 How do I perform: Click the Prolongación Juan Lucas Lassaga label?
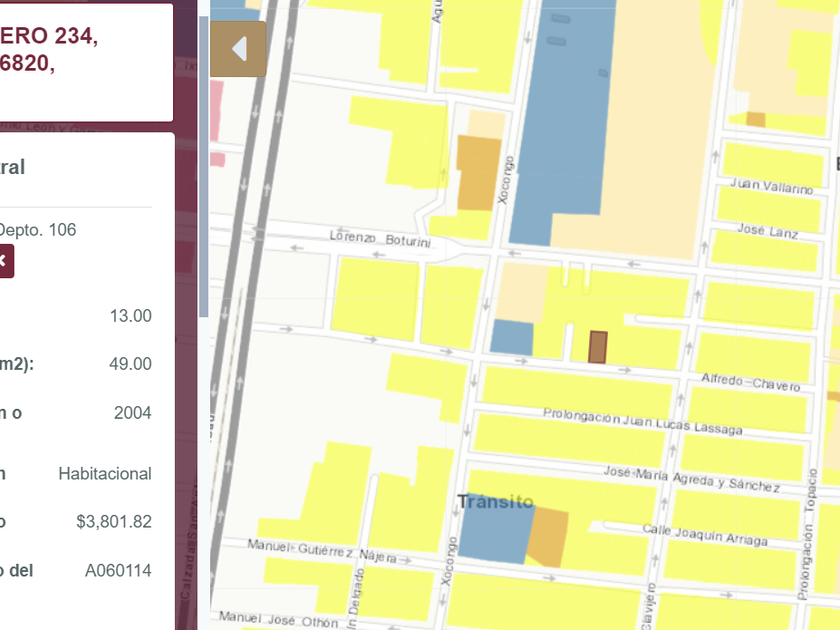[x=642, y=421]
